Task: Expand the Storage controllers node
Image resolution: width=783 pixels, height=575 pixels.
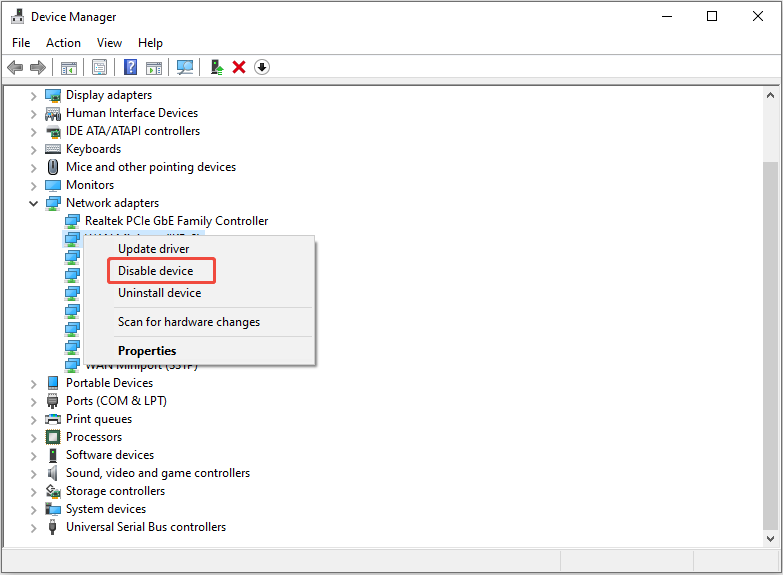Action: pyautogui.click(x=33, y=492)
